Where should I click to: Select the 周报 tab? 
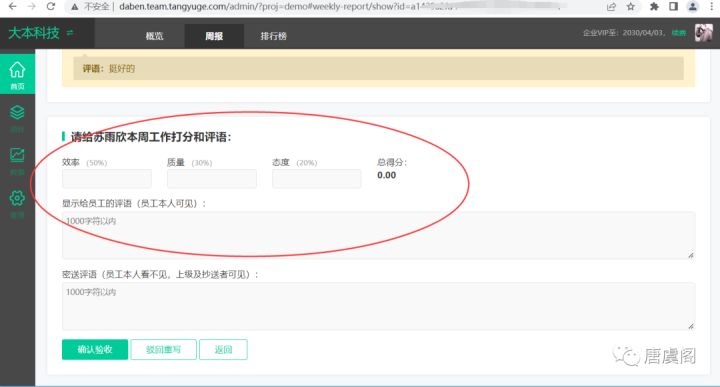[214, 36]
